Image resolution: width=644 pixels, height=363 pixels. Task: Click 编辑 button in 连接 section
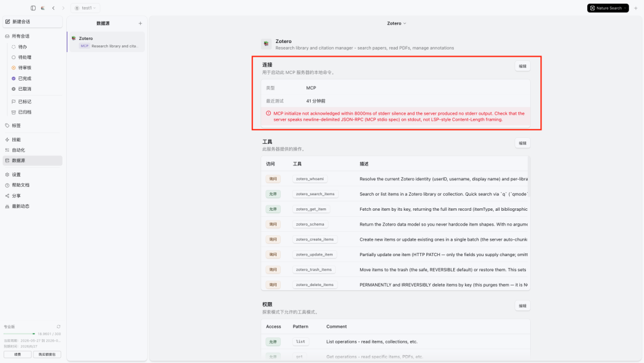pyautogui.click(x=522, y=66)
